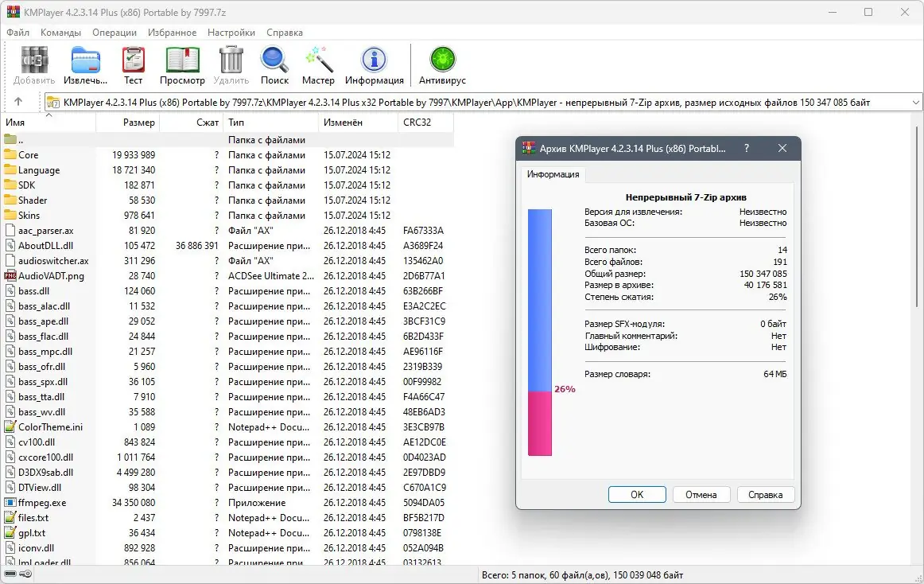
Task: Select the Core folder icon
Action: (10, 154)
